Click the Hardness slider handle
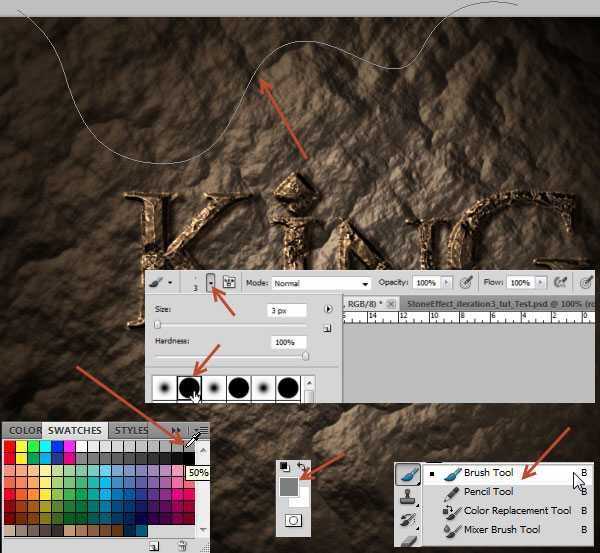The width and height of the screenshot is (600, 553). (305, 355)
